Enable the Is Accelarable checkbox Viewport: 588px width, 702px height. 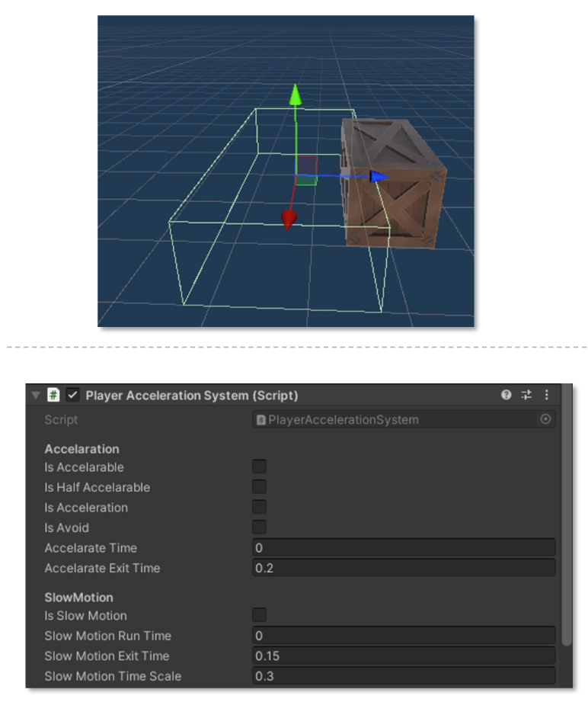tap(260, 467)
